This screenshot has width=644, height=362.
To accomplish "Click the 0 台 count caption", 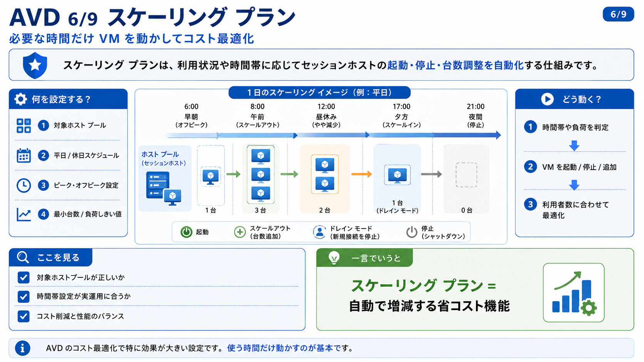I will [x=466, y=210].
